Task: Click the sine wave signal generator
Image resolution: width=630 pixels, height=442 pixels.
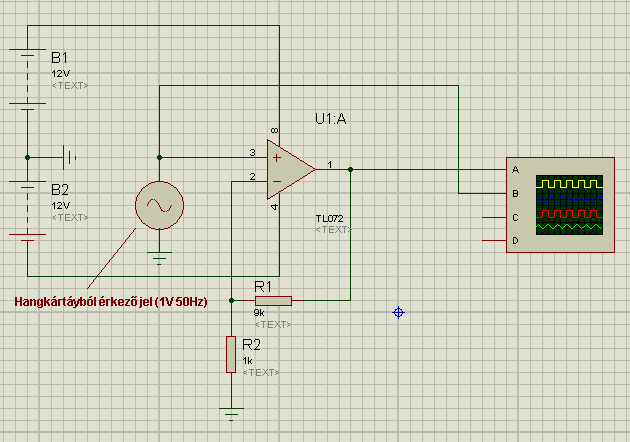Action: 160,205
